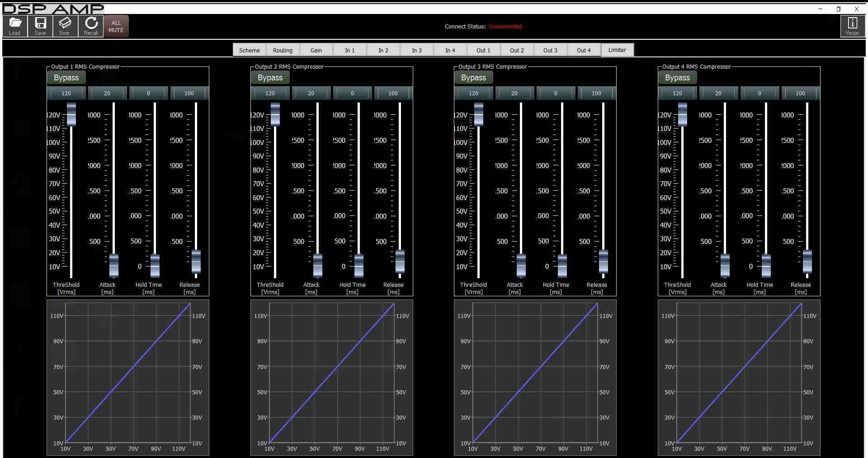Image resolution: width=868 pixels, height=458 pixels.
Task: Go to the In 1 tab
Action: pyautogui.click(x=349, y=50)
